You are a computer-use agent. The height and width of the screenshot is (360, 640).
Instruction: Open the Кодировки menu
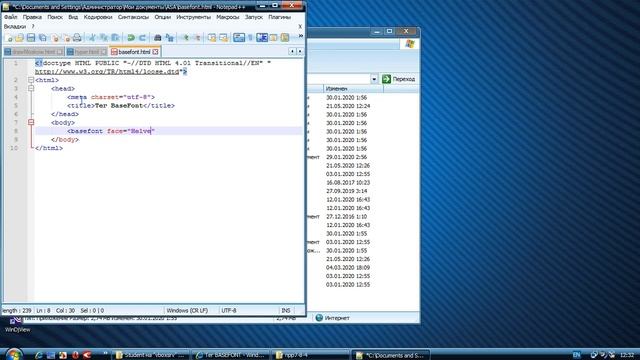98,17
